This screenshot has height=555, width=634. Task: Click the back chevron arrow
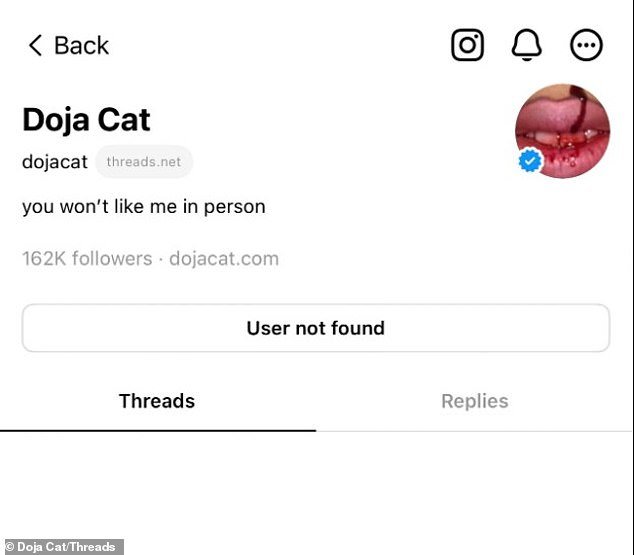point(36,45)
